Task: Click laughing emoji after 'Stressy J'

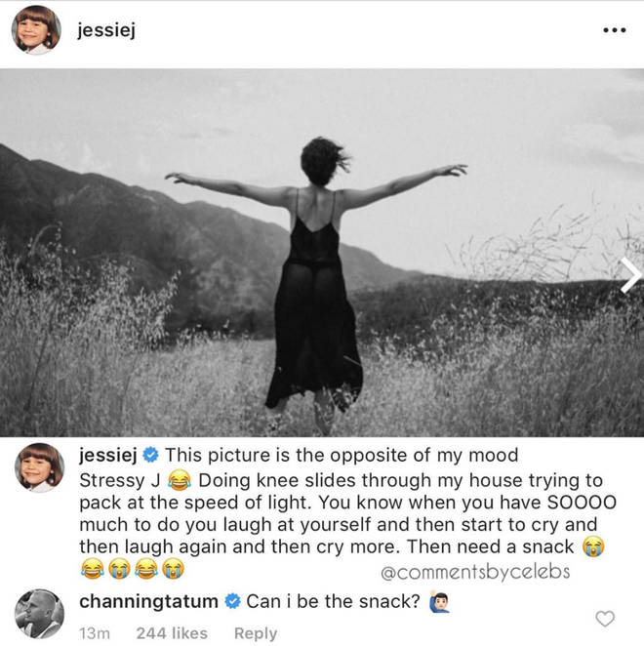Action: (180, 480)
